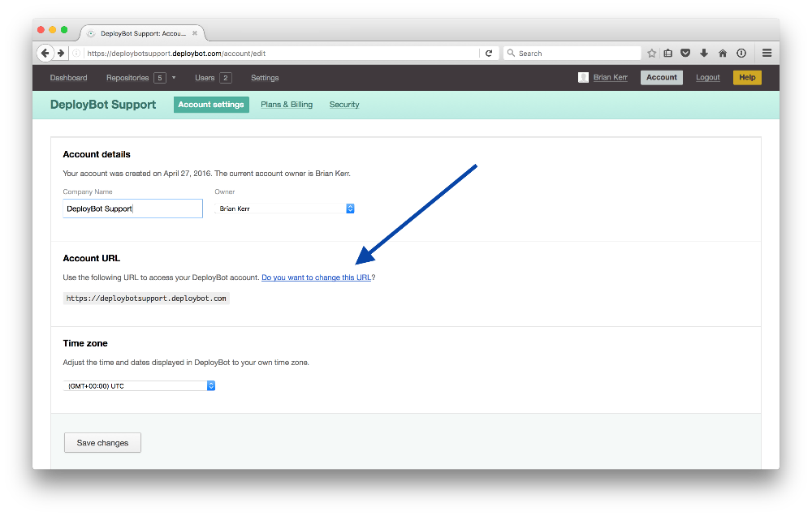
Task: Click the Logout link
Action: 707,77
